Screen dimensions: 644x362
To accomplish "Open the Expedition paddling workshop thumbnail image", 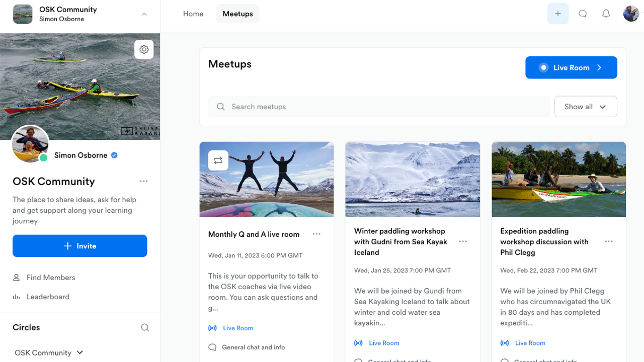I will 559,179.
